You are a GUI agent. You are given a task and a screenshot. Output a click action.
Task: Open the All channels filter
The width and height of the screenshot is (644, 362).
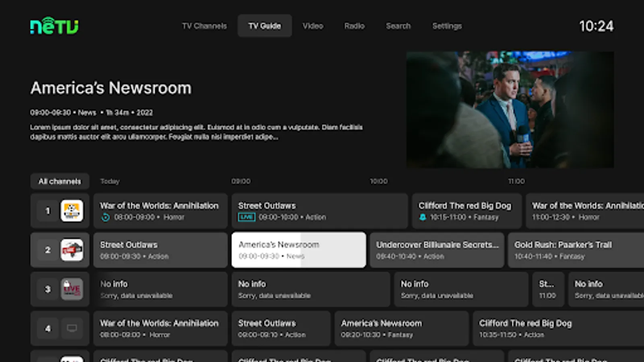point(60,181)
